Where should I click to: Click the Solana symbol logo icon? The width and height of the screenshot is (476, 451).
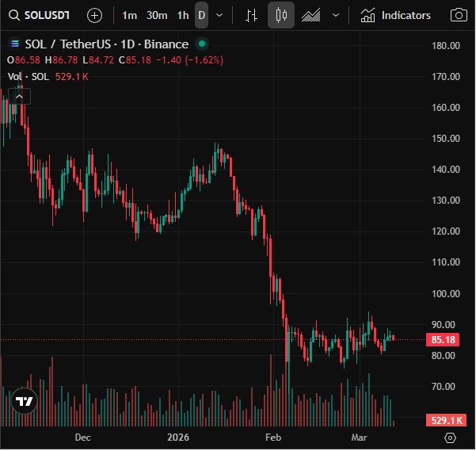[x=14, y=44]
